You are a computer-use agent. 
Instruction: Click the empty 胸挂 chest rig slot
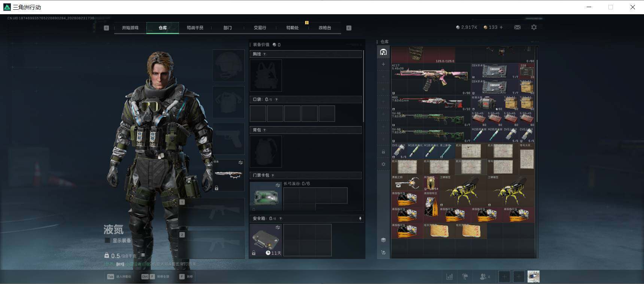coord(266,75)
